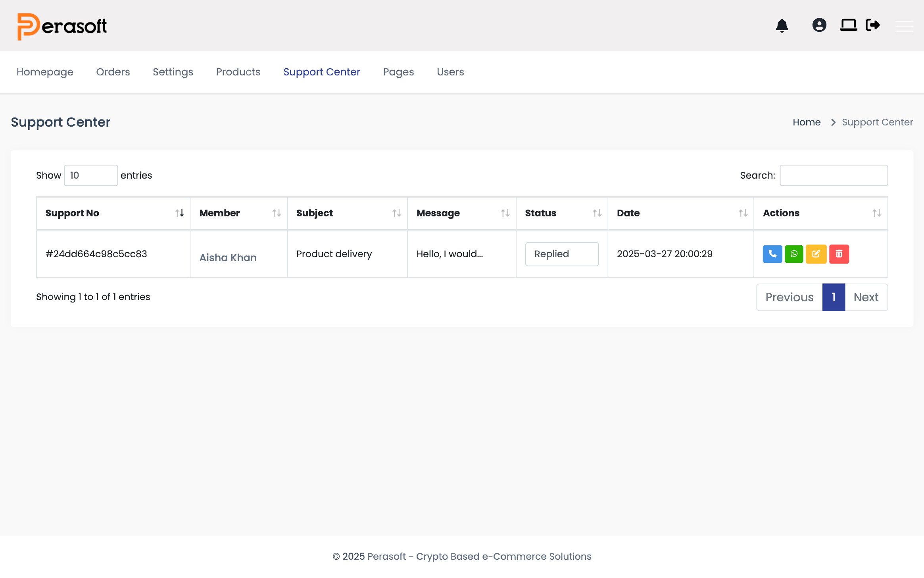
Task: Open the Settings menu
Action: [x=173, y=72]
